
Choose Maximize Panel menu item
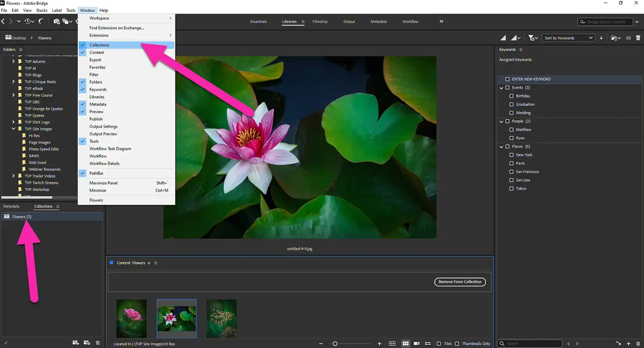pyautogui.click(x=126, y=183)
